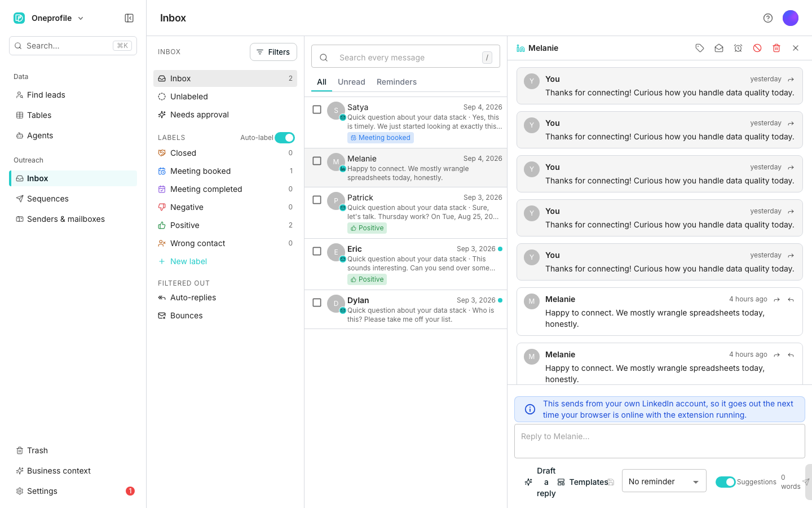812x508 pixels.
Task: Focus the Search every message field
Action: (405, 57)
